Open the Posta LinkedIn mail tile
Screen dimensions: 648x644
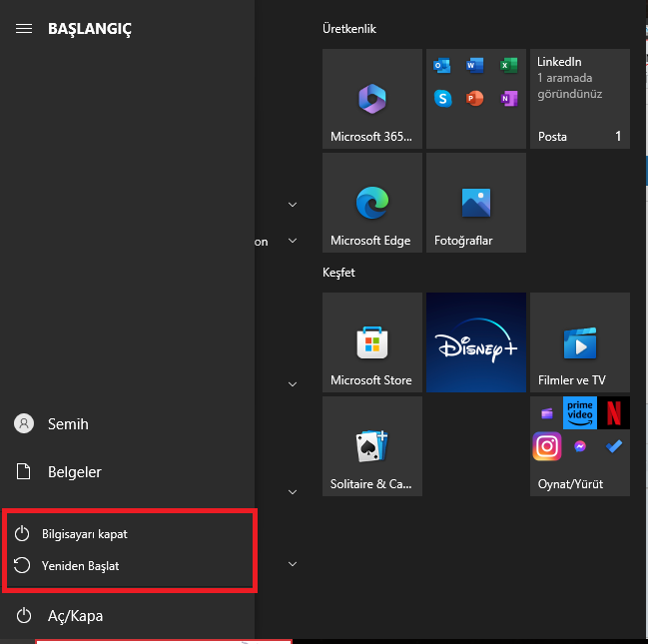coord(580,99)
